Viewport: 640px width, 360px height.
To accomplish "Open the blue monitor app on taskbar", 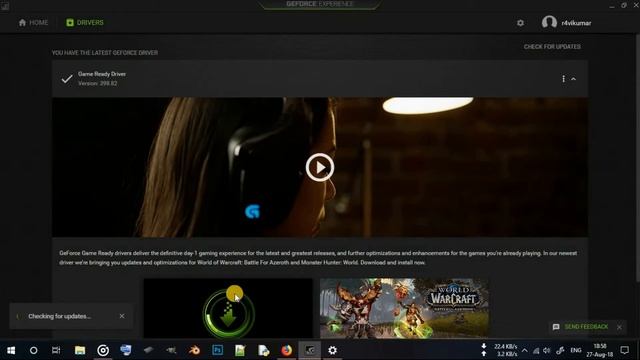I will pyautogui.click(x=126, y=350).
